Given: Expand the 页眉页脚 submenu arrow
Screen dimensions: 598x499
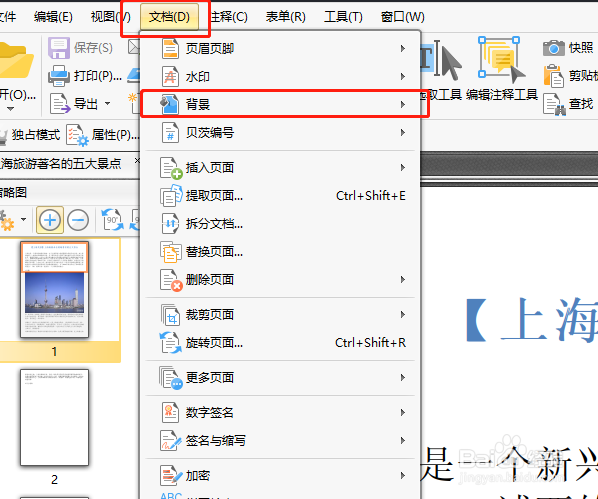Looking at the screenshot, I should point(403,48).
